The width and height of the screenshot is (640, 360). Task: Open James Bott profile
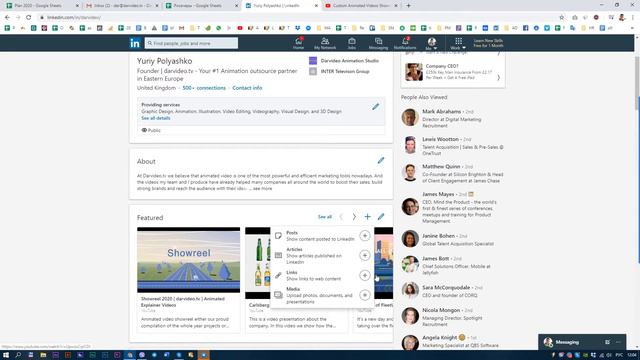pyautogui.click(x=436, y=258)
